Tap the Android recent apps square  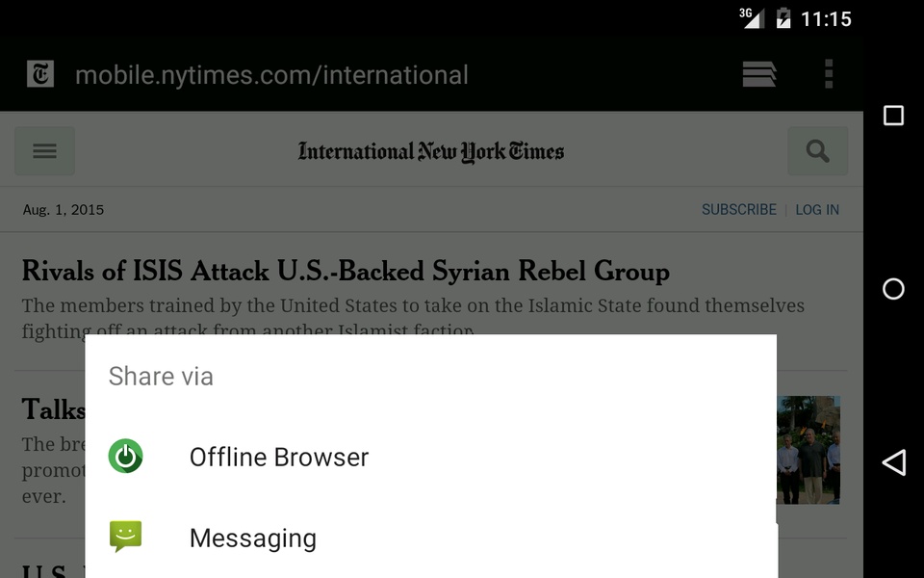893,116
